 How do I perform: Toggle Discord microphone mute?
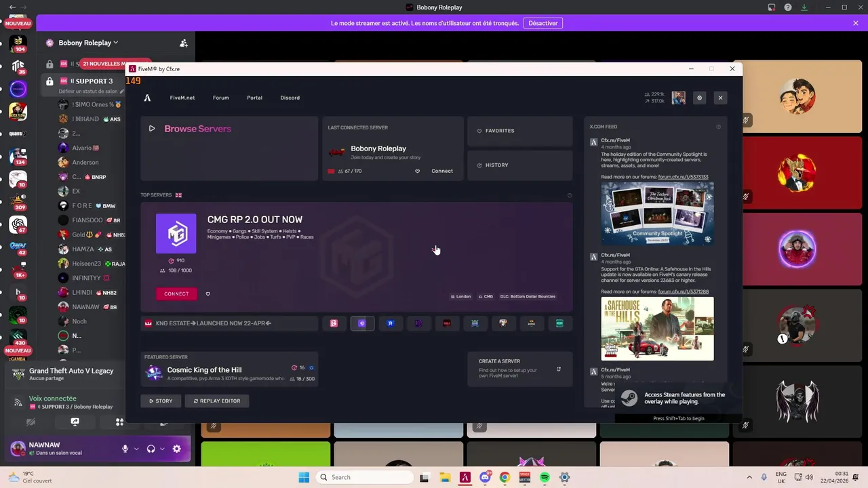click(x=125, y=449)
